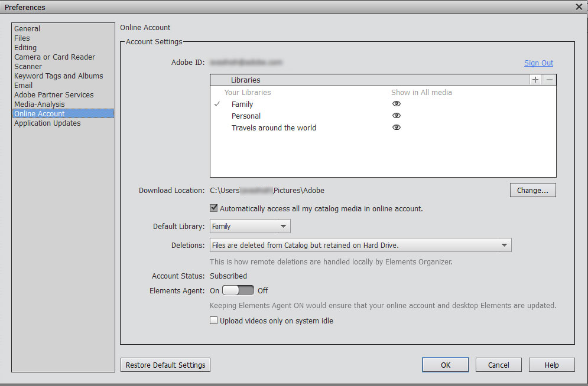Enable upload videos only on system idle
Image resolution: width=588 pixels, height=386 pixels.
click(x=214, y=320)
